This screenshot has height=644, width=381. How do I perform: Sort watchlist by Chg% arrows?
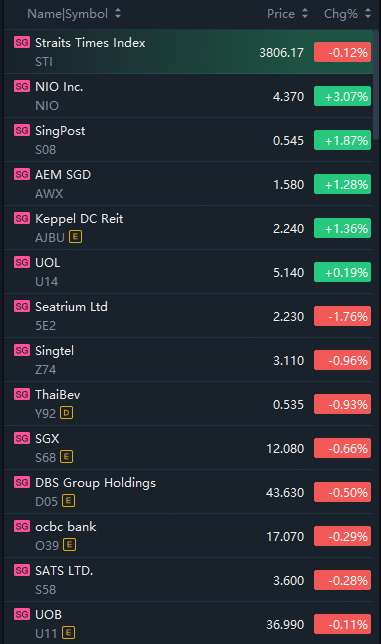368,14
